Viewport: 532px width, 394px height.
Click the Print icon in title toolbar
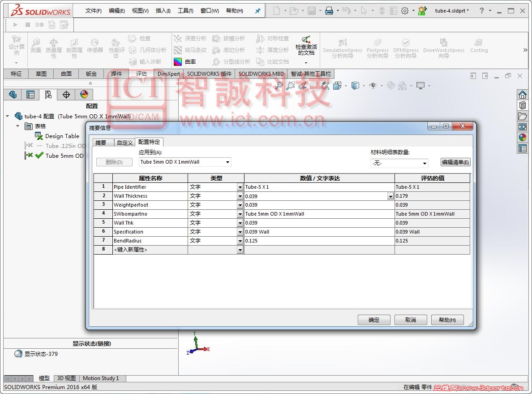[x=329, y=11]
